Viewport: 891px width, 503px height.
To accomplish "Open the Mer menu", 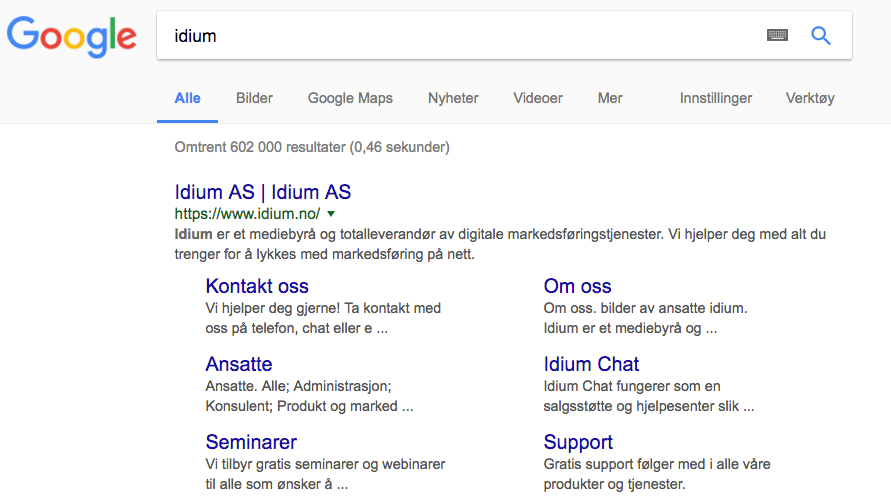I will (610, 98).
